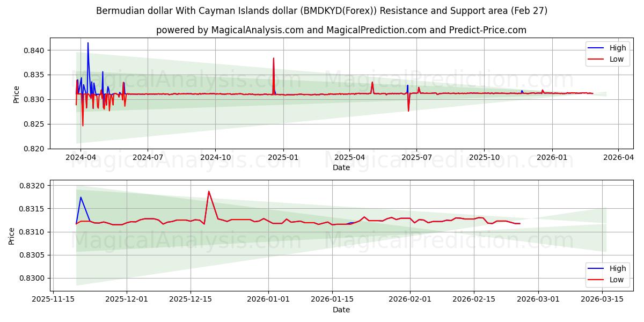Click the red spike peak near 2025-01
Viewport: 644px width, 322px height.
coord(274,58)
